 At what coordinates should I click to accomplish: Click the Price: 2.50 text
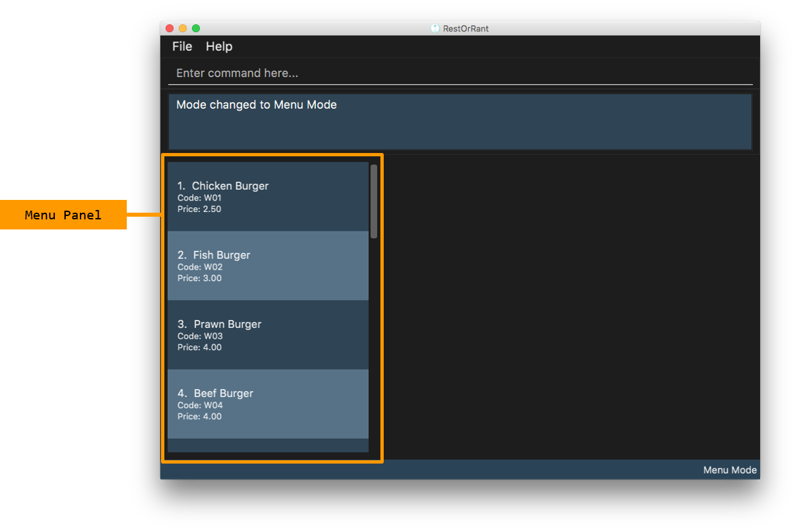(x=199, y=209)
